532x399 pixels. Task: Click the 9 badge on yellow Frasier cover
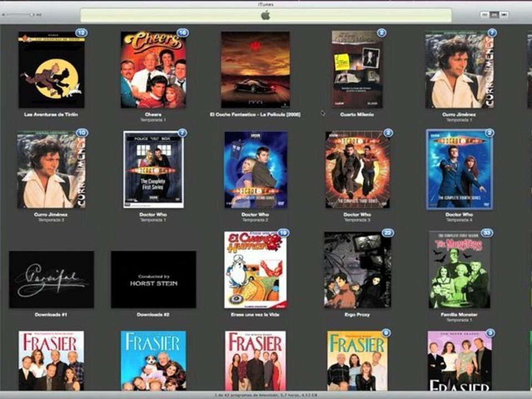(x=386, y=333)
